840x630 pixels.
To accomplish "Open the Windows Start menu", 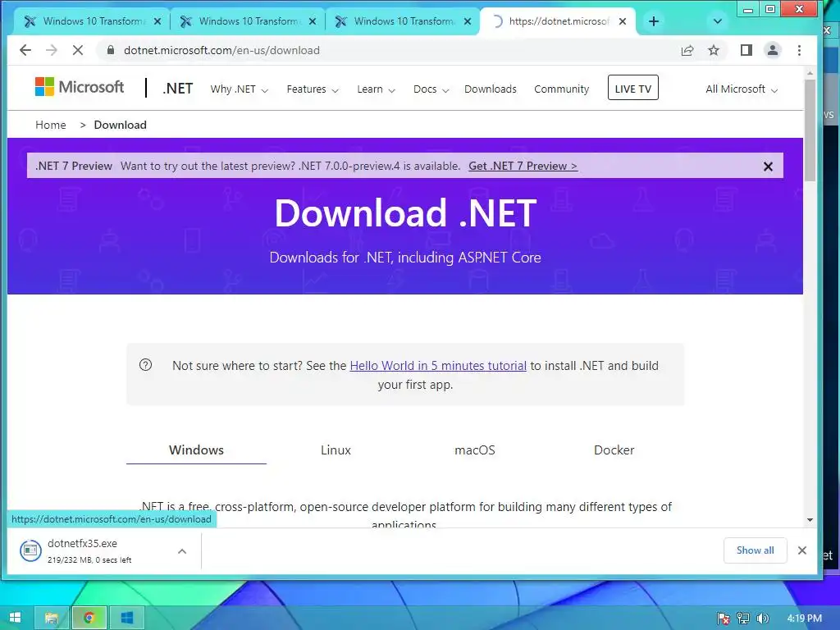I will [15, 618].
